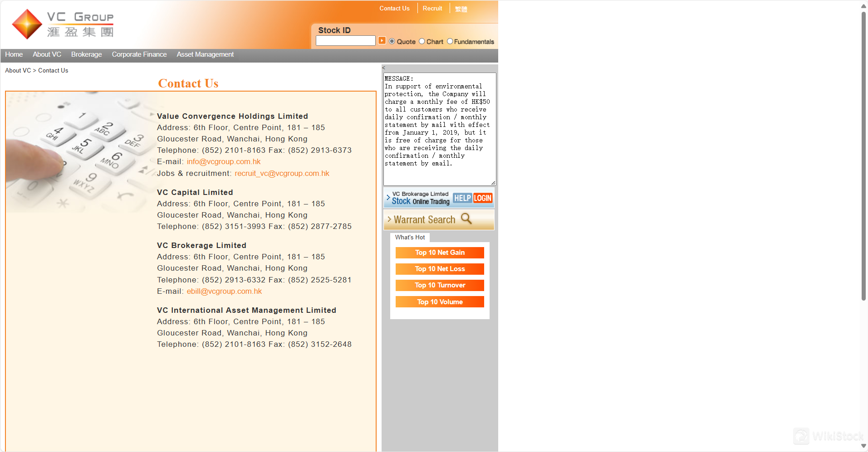
Task: Click the Stock ID label
Action: tap(334, 30)
